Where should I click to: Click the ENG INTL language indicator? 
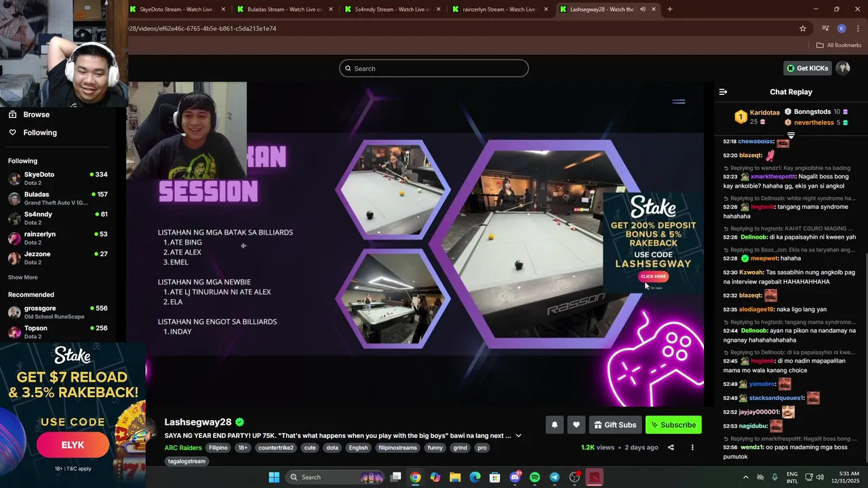coord(792,477)
